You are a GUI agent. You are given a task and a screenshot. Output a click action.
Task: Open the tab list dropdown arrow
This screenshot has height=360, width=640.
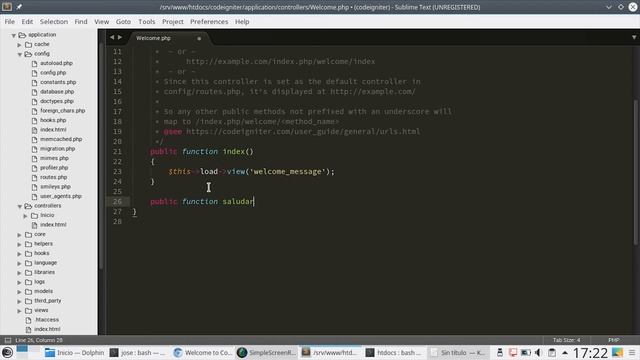coord(634,37)
